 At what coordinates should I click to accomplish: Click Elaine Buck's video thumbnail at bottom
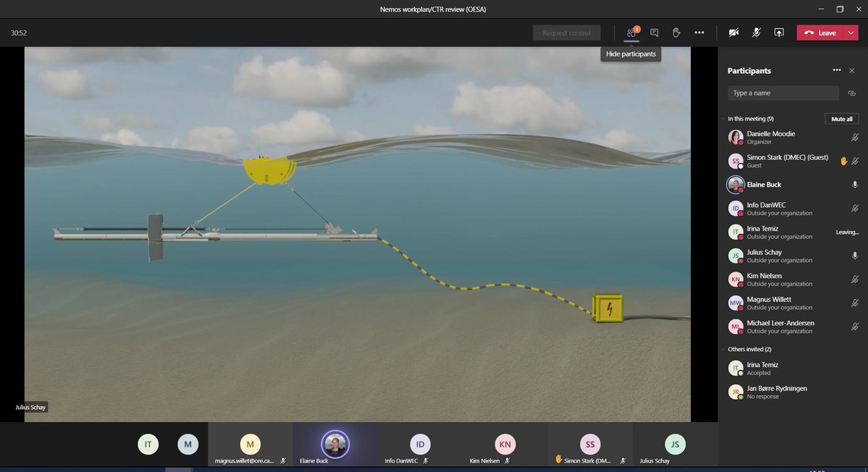click(335, 442)
